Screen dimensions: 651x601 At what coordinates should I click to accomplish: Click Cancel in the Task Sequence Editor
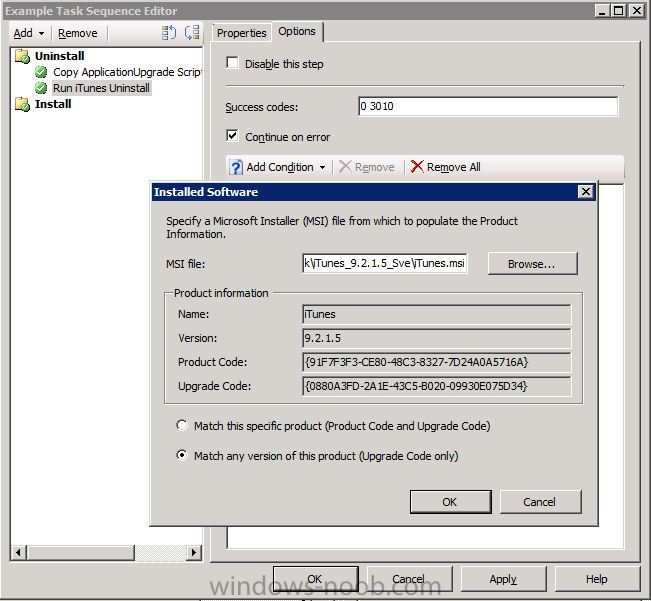click(409, 579)
